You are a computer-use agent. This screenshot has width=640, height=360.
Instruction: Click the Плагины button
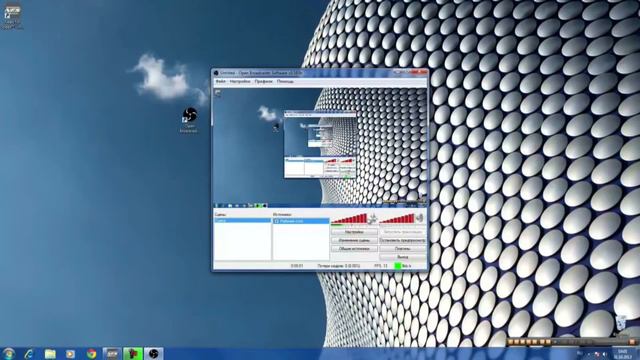(402, 249)
